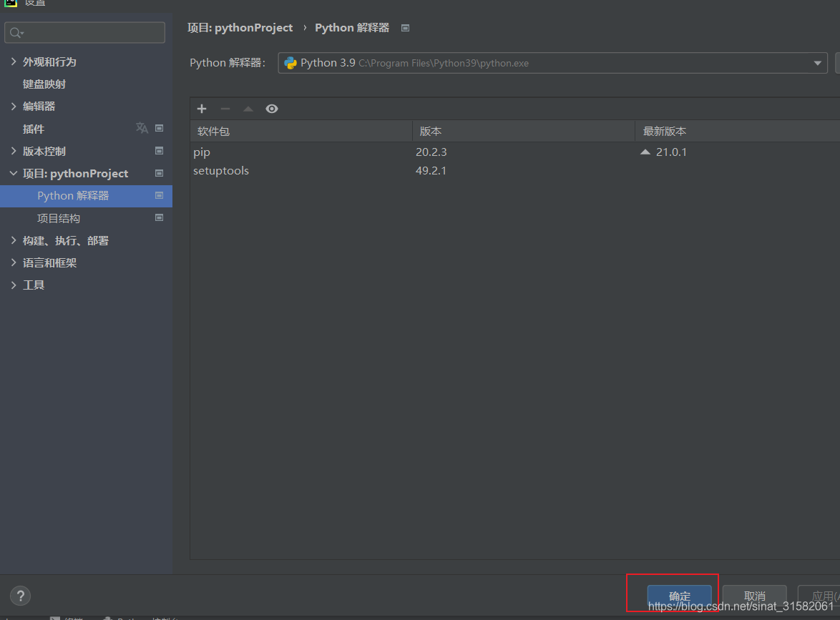Open the 插件 settings page
The height and width of the screenshot is (620, 840).
(x=33, y=129)
